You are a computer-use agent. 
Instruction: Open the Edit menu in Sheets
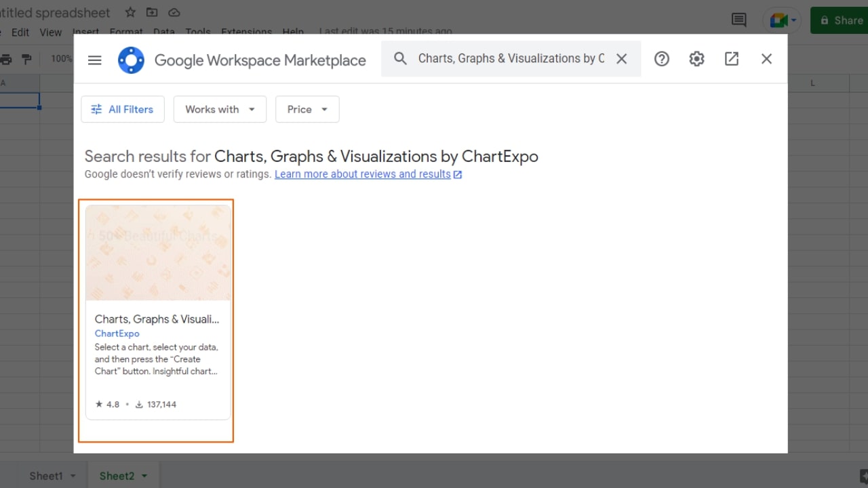pyautogui.click(x=20, y=32)
